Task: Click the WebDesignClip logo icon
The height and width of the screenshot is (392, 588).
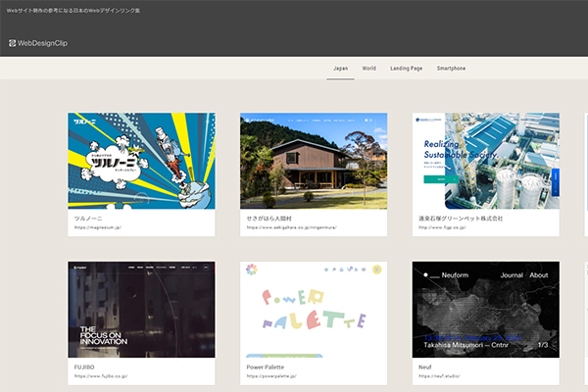Action: pos(12,43)
